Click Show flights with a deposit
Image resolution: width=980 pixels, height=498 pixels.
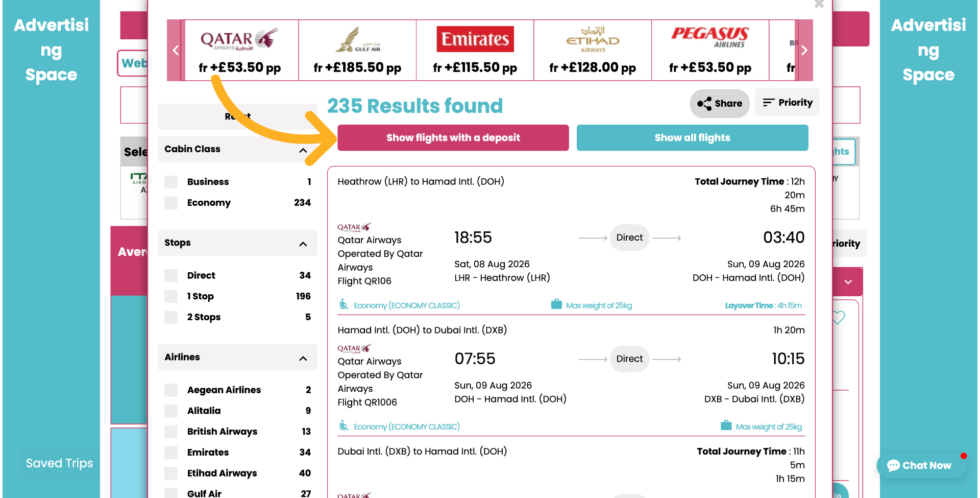[x=453, y=137]
